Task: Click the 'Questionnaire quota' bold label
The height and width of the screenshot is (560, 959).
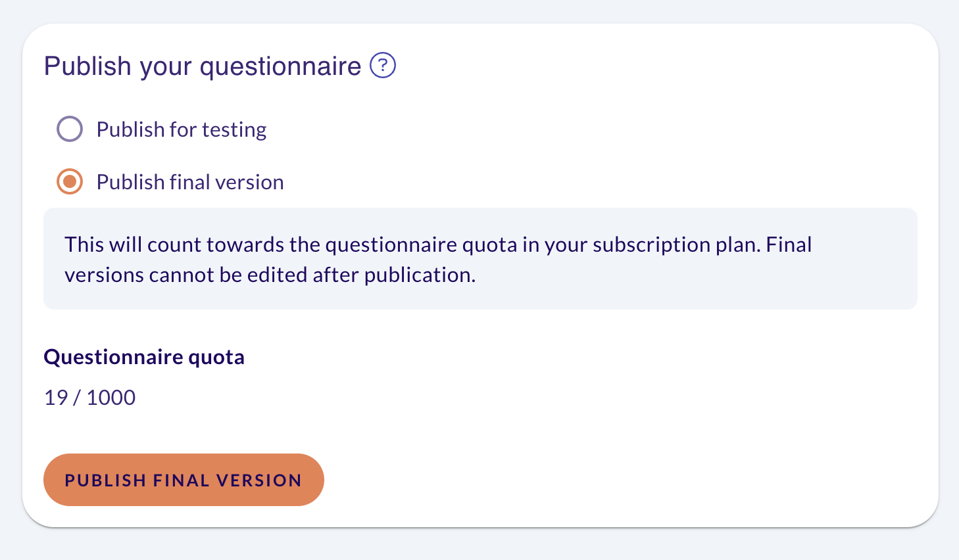Action: point(144,357)
